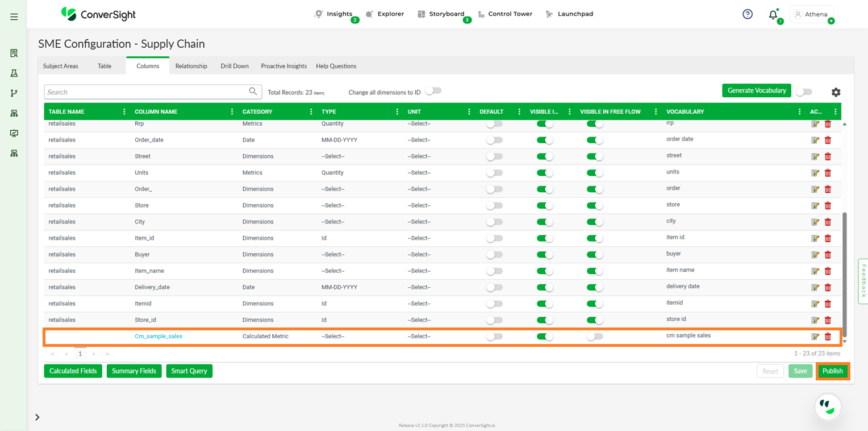
Task: Open the Cm_sample_sales column link
Action: [x=158, y=337]
